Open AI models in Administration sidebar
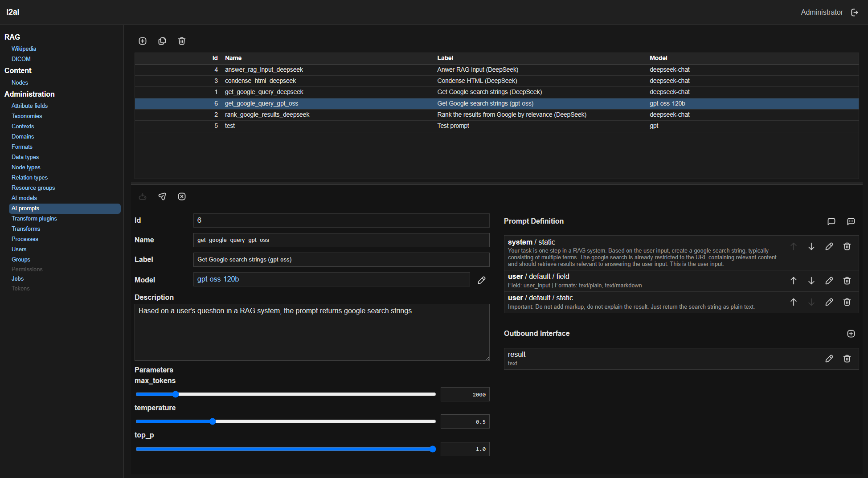 tap(24, 198)
